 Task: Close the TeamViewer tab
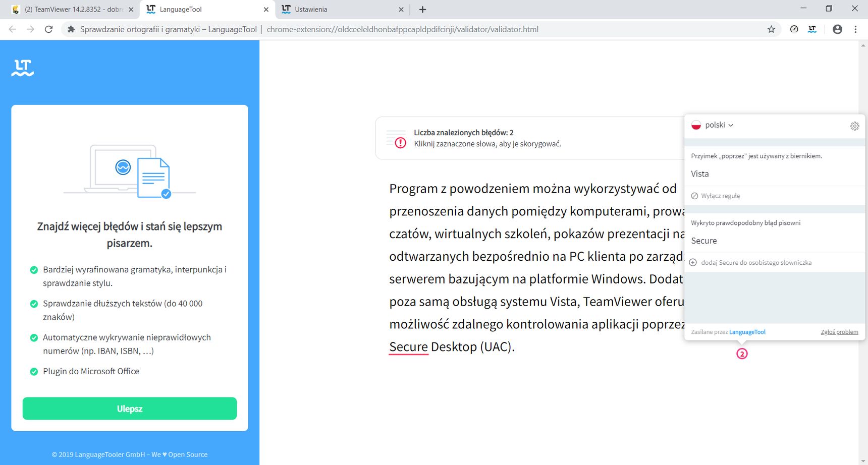tap(131, 9)
